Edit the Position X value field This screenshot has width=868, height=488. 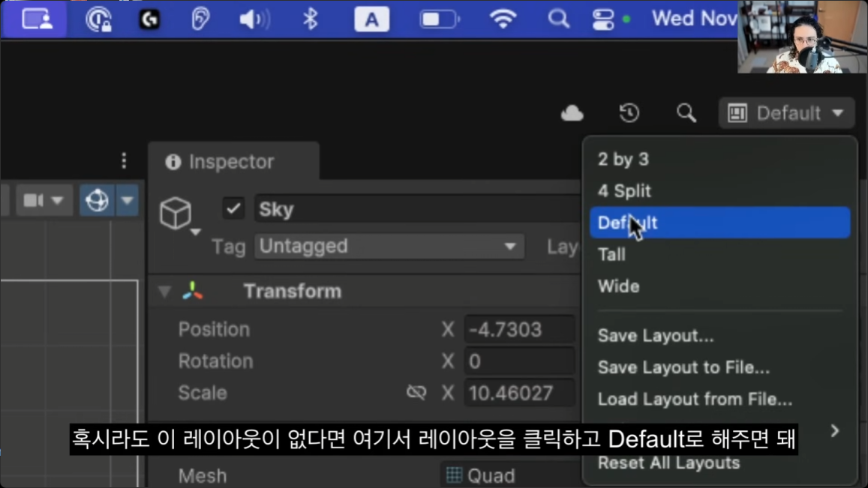click(518, 330)
